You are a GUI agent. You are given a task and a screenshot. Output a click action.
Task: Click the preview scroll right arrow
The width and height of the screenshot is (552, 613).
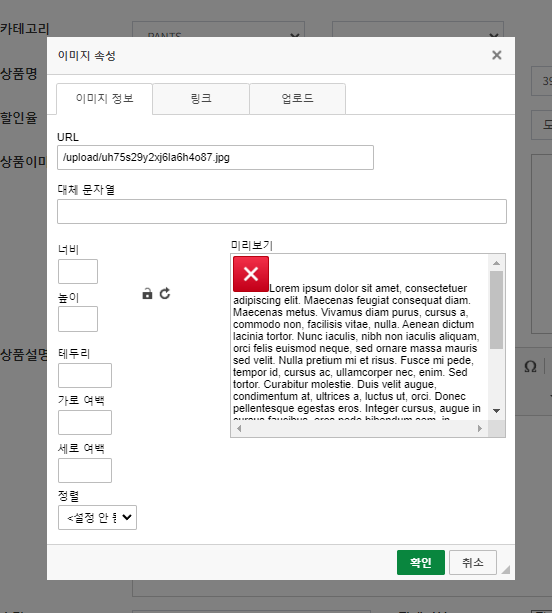480,428
